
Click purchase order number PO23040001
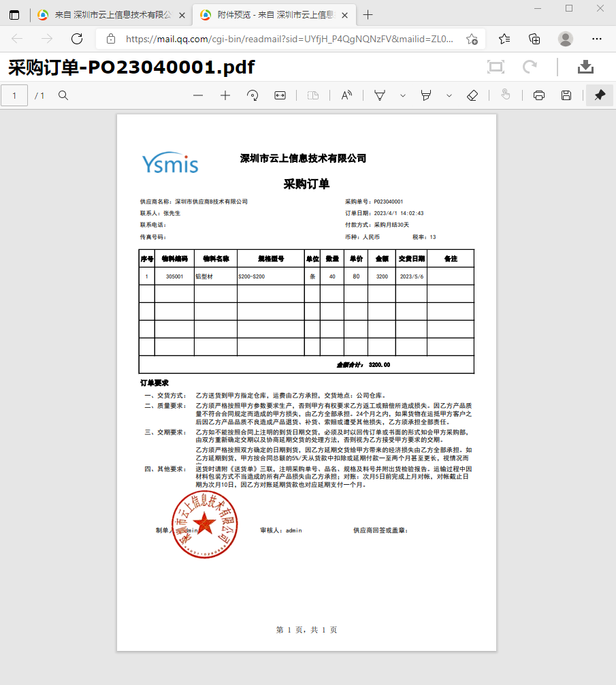coord(389,202)
